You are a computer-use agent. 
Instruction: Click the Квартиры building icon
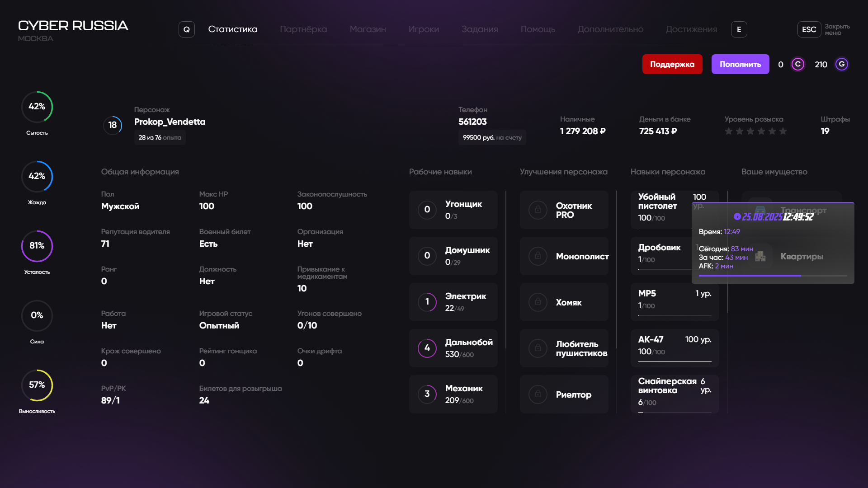[760, 256]
